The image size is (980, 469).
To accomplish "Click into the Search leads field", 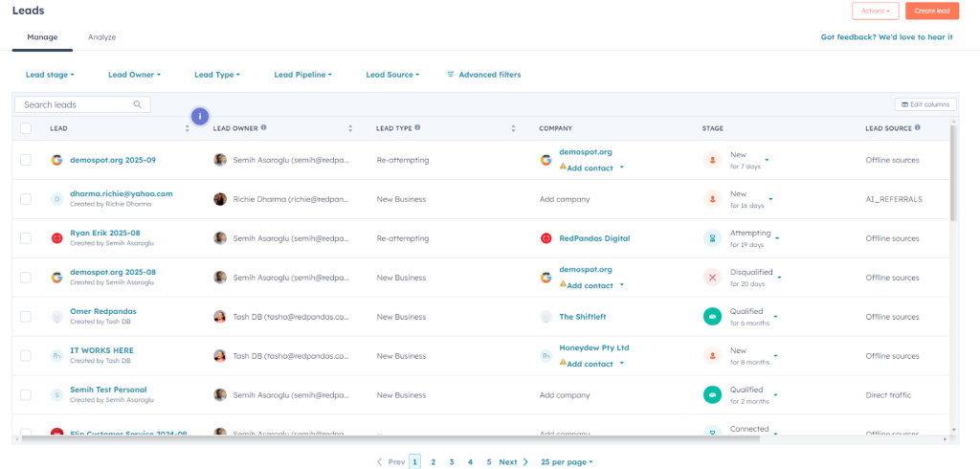I will click(x=82, y=104).
